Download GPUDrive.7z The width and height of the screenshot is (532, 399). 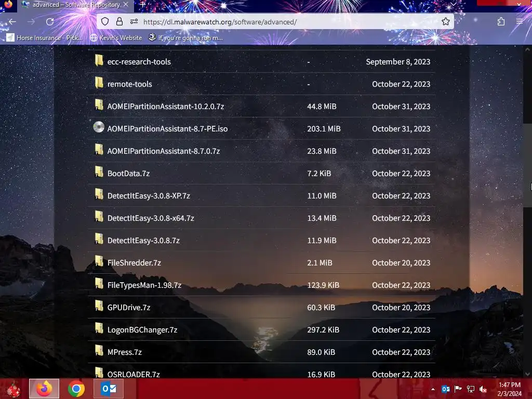(x=129, y=308)
